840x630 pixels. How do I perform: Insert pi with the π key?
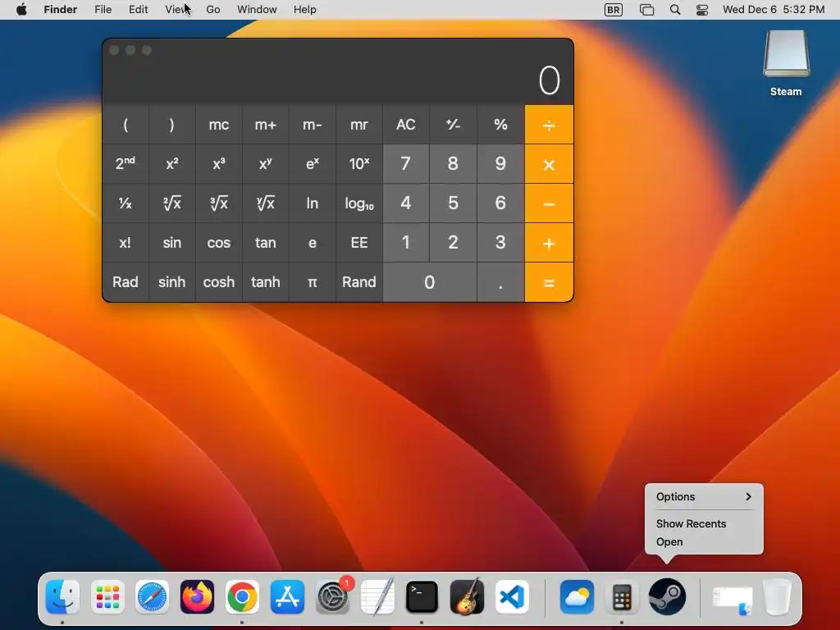tap(313, 282)
